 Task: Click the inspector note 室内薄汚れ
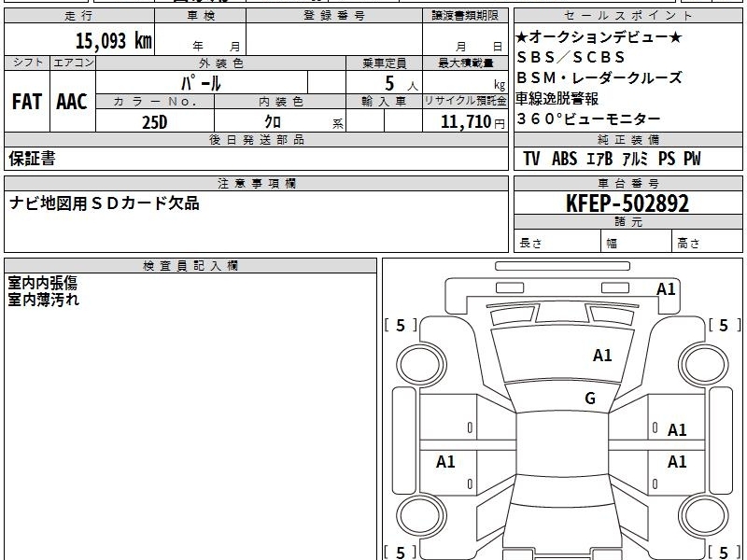click(x=43, y=300)
